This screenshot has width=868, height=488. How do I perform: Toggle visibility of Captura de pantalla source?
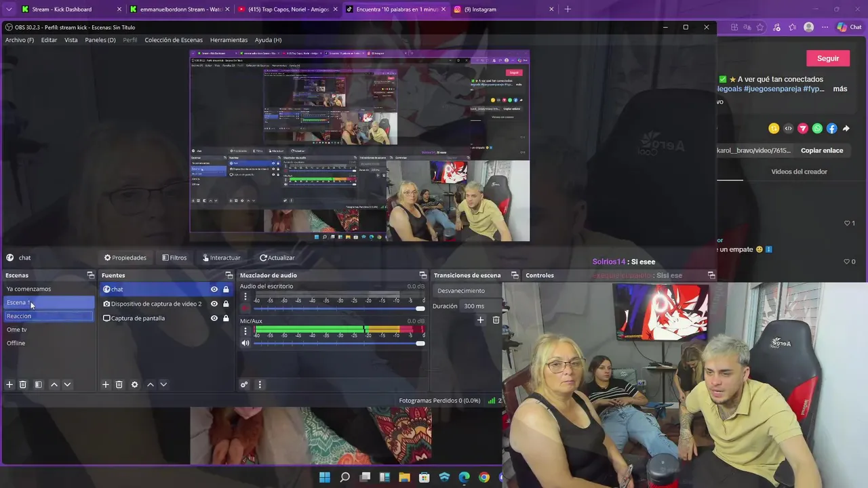(x=214, y=318)
